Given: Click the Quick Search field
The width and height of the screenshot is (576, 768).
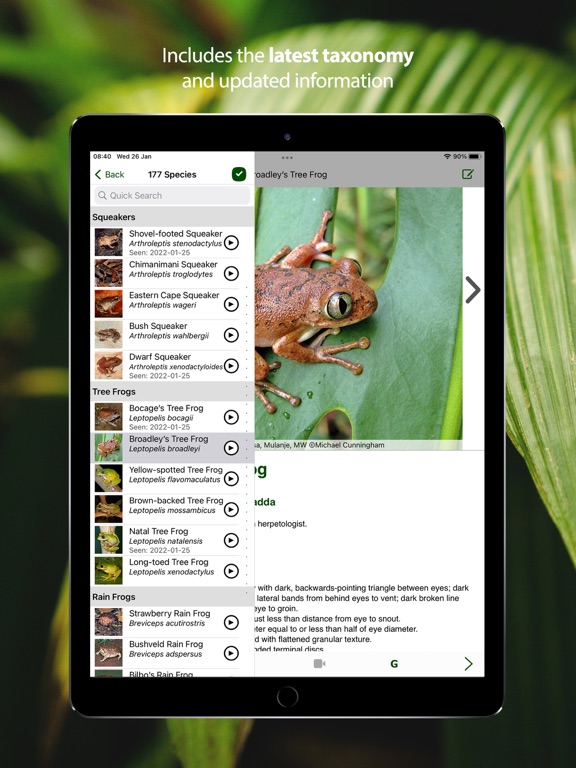Looking at the screenshot, I should [x=172, y=195].
